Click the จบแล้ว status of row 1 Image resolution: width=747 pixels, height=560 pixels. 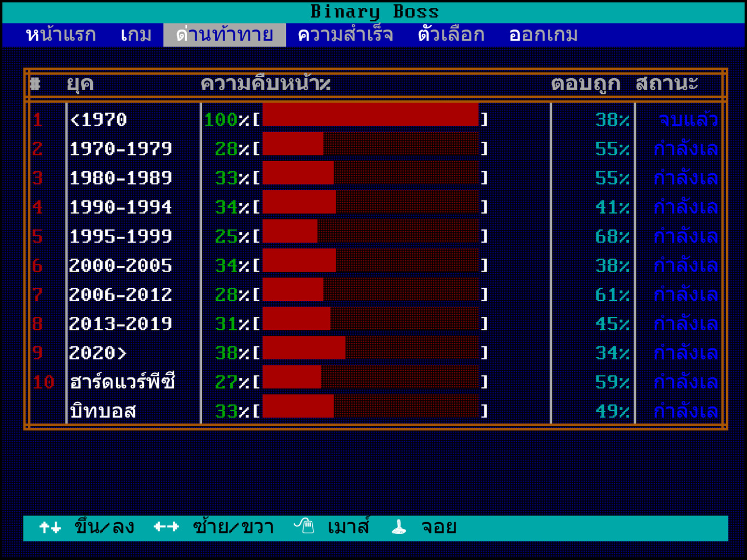(687, 120)
